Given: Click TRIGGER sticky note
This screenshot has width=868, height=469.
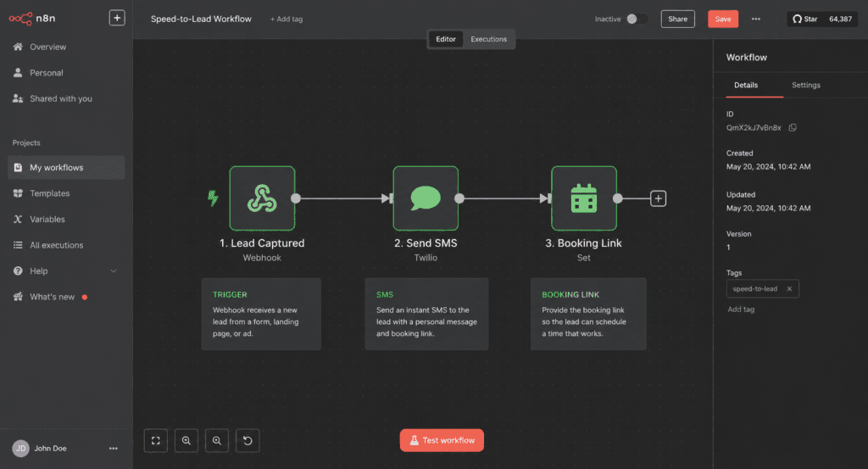Looking at the screenshot, I should click(261, 314).
